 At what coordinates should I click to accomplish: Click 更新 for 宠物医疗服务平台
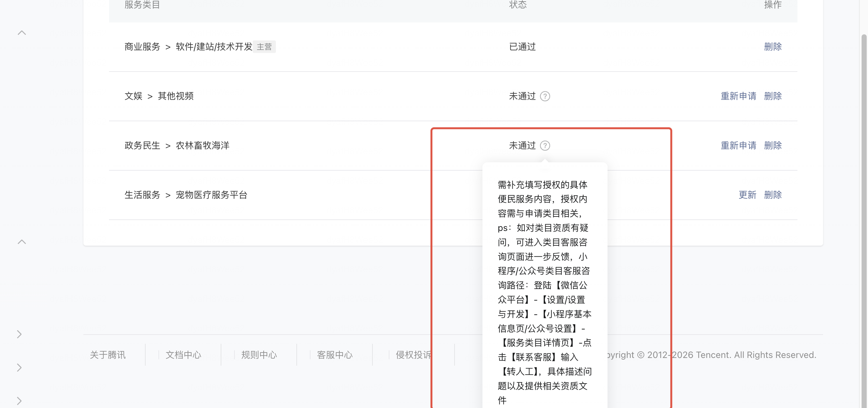click(x=747, y=195)
